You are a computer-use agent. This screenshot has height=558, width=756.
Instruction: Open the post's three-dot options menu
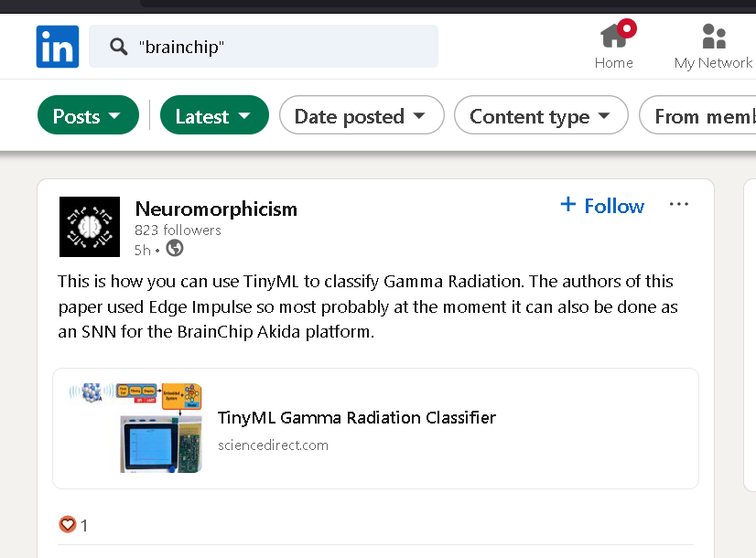point(679,204)
